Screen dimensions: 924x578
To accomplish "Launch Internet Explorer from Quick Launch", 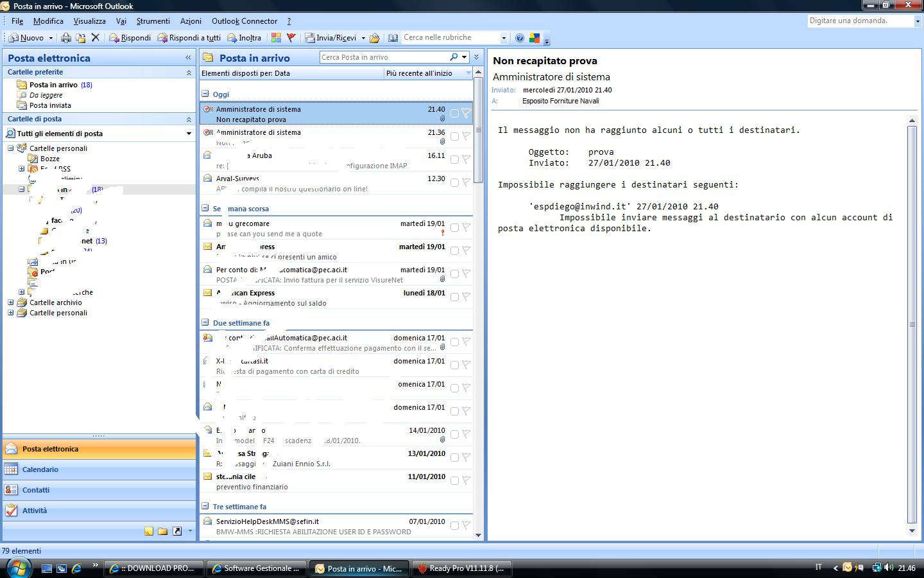I will pyautogui.click(x=76, y=568).
